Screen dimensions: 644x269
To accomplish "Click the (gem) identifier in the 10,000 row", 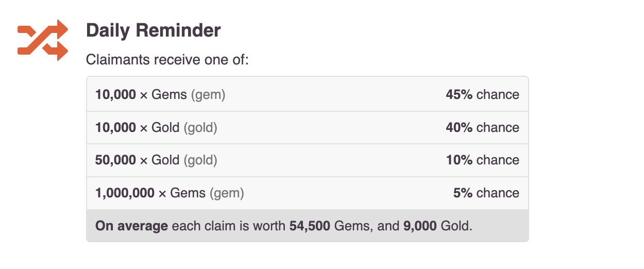I will coord(208,95).
